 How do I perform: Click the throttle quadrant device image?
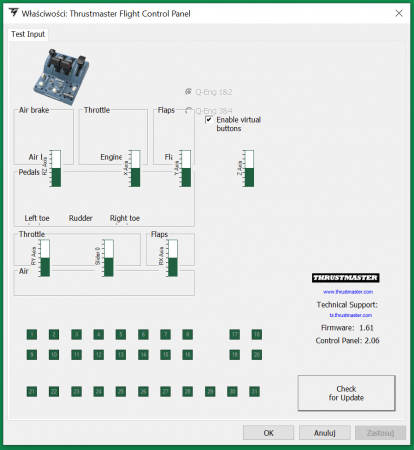pos(61,77)
